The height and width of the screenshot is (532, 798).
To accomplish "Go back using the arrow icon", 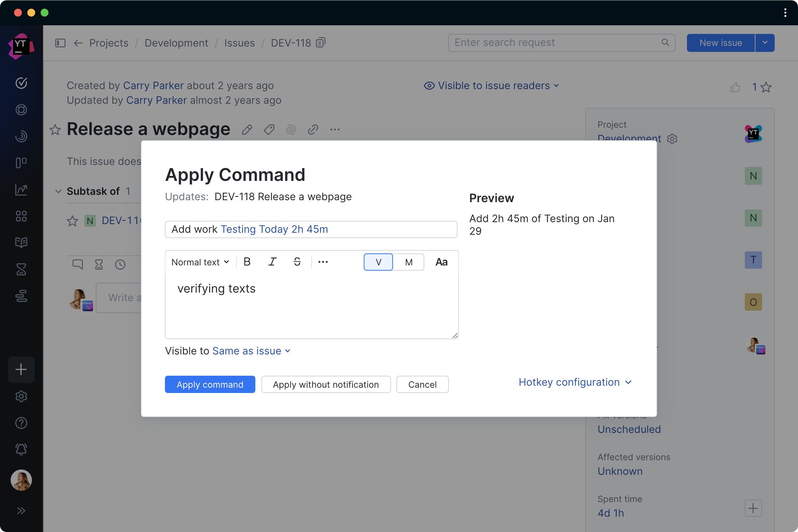I will click(x=78, y=43).
